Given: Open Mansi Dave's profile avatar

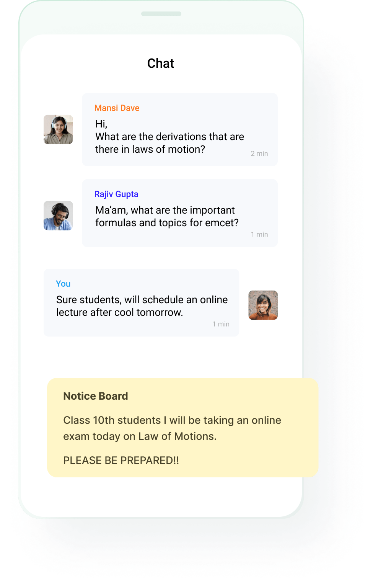Looking at the screenshot, I should 58,129.
